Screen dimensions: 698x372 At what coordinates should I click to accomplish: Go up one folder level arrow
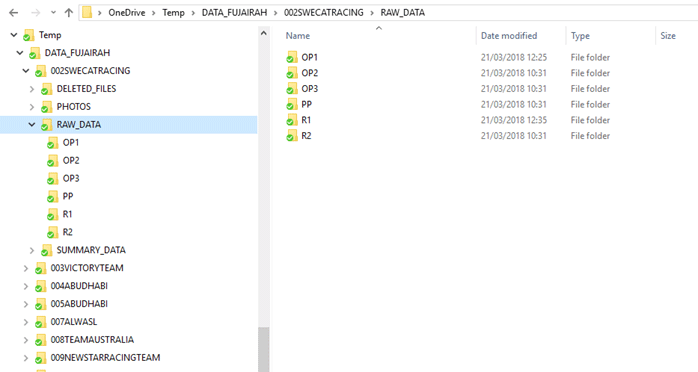pos(69,13)
